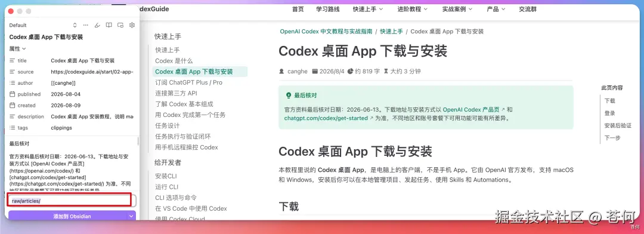Expand the 快速上手 top navigation dropdown
Viewport: 644px width, 234px height.
[367, 10]
